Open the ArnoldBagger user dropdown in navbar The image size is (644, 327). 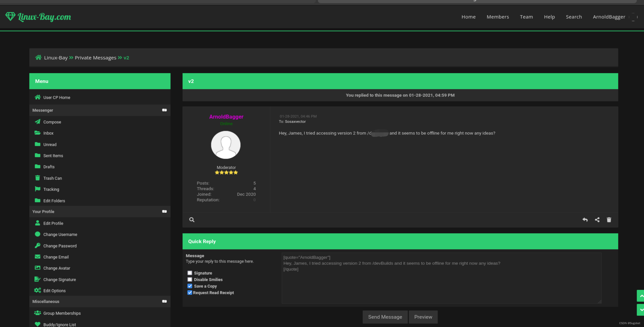609,17
